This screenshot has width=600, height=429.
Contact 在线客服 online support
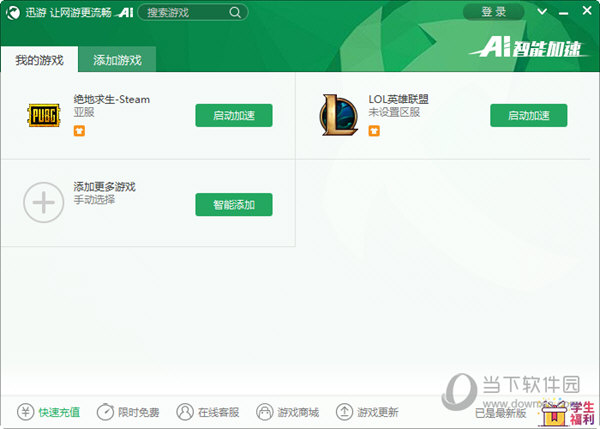(x=208, y=412)
